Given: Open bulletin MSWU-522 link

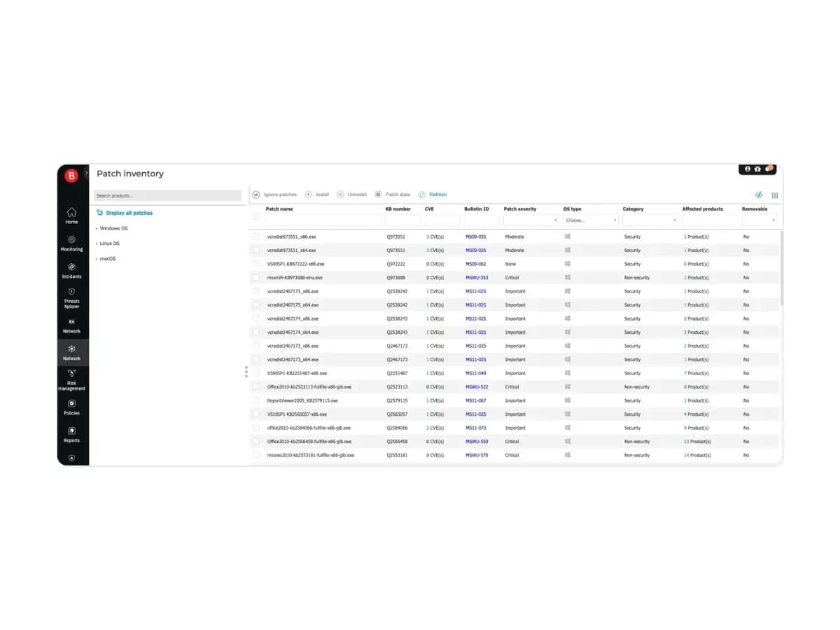Looking at the screenshot, I should tap(477, 387).
